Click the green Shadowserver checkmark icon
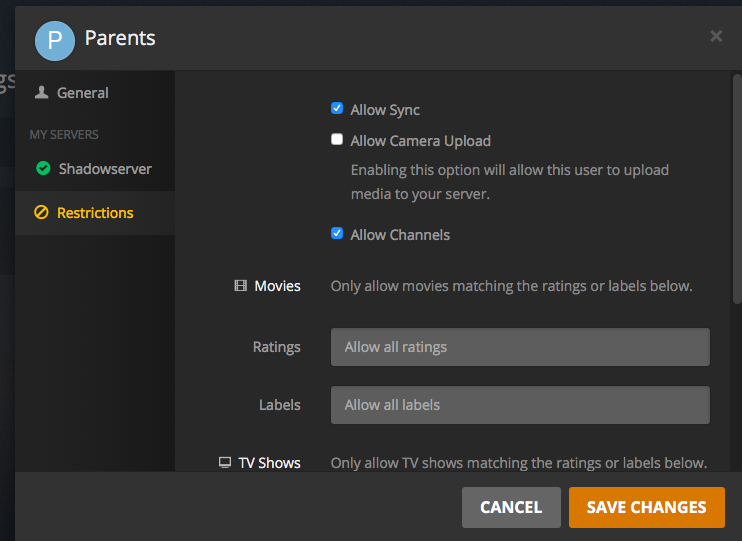742x541 pixels. tap(42, 169)
